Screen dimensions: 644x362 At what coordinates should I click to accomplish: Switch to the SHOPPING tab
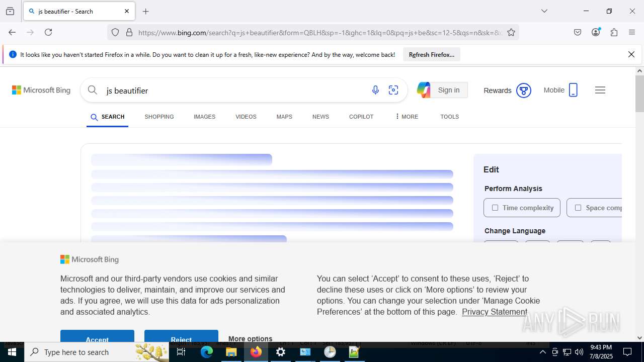(159, 117)
